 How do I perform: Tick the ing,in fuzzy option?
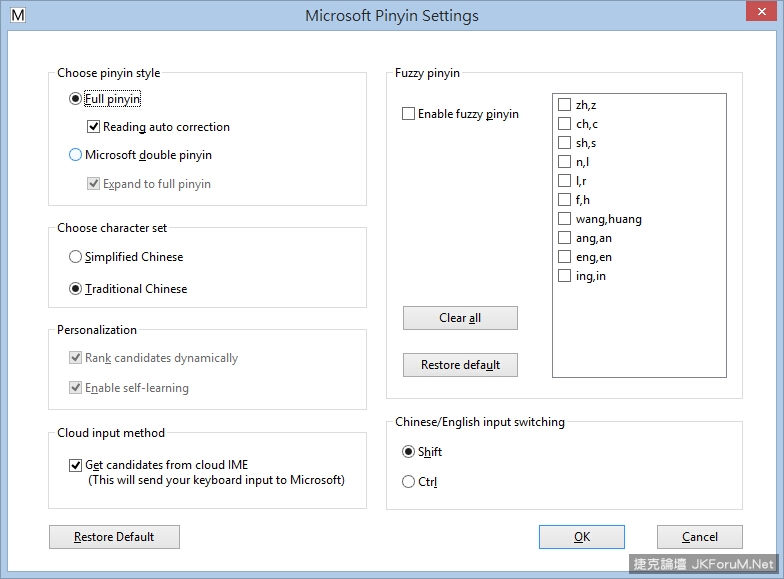click(565, 276)
